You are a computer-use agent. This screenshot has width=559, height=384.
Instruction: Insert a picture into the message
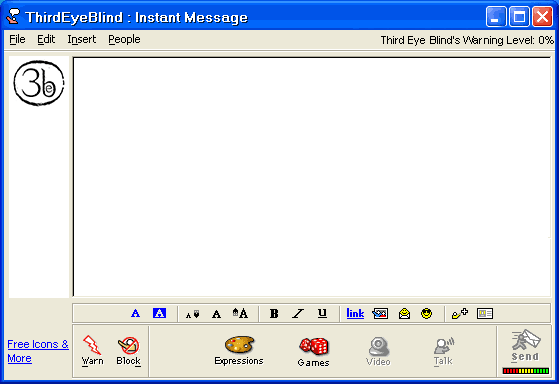[380, 313]
